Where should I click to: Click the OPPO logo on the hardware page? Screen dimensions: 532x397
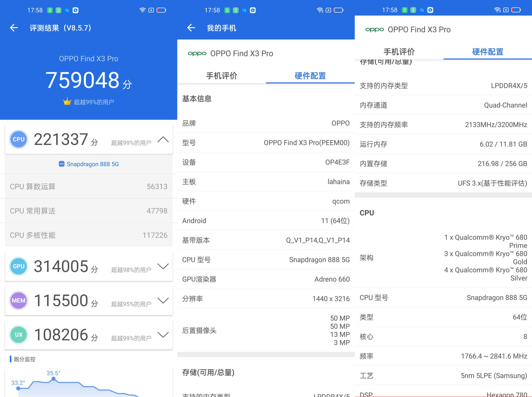point(375,29)
